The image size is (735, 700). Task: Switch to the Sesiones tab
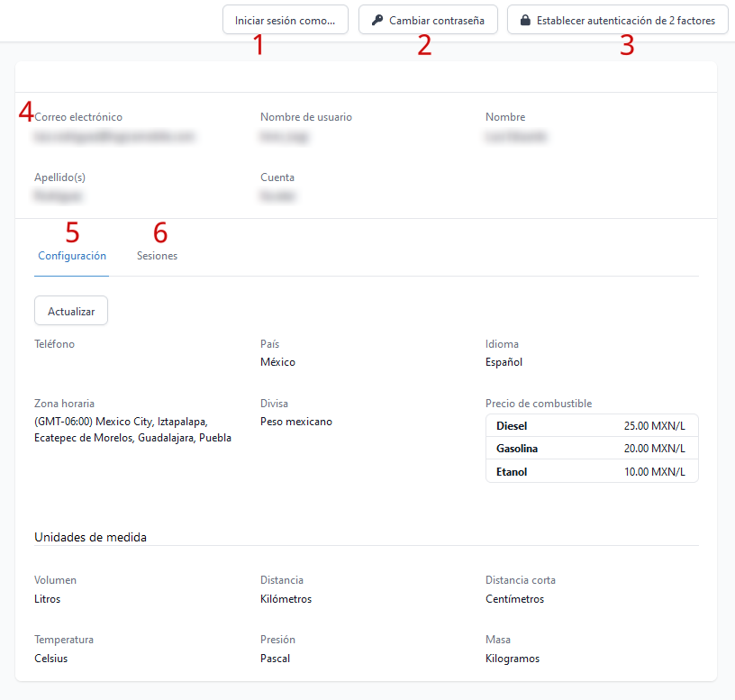coord(157,256)
